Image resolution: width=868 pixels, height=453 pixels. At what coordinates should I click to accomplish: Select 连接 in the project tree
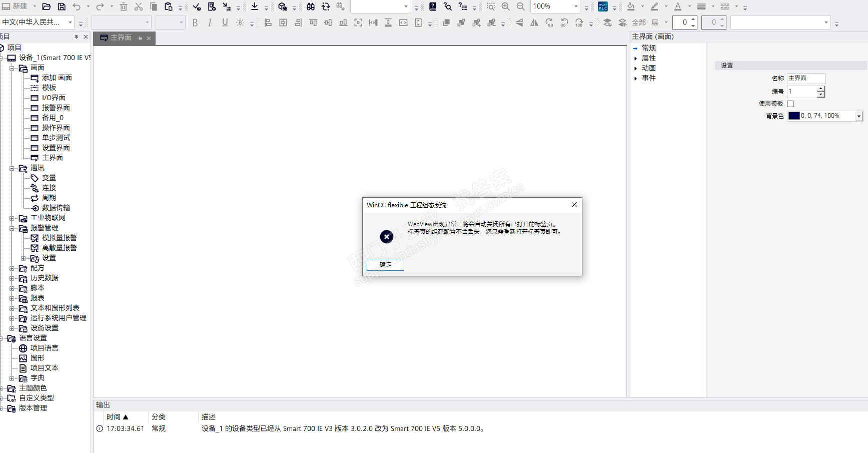point(49,188)
